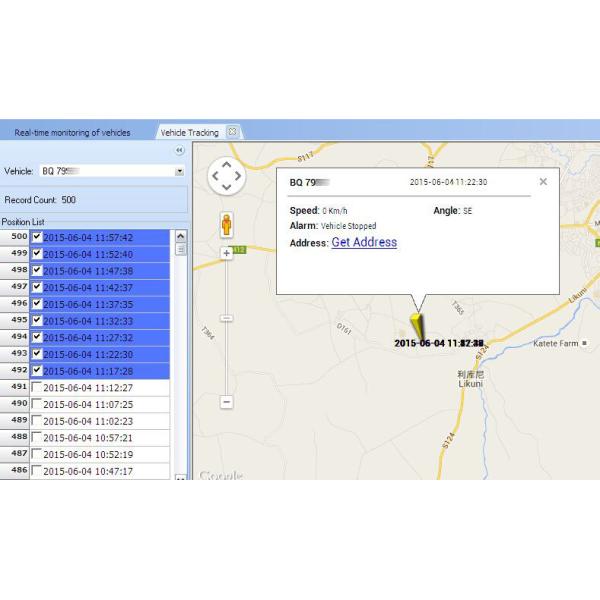
Task: Click the position list scroll-up arrow
Action: tap(181, 236)
